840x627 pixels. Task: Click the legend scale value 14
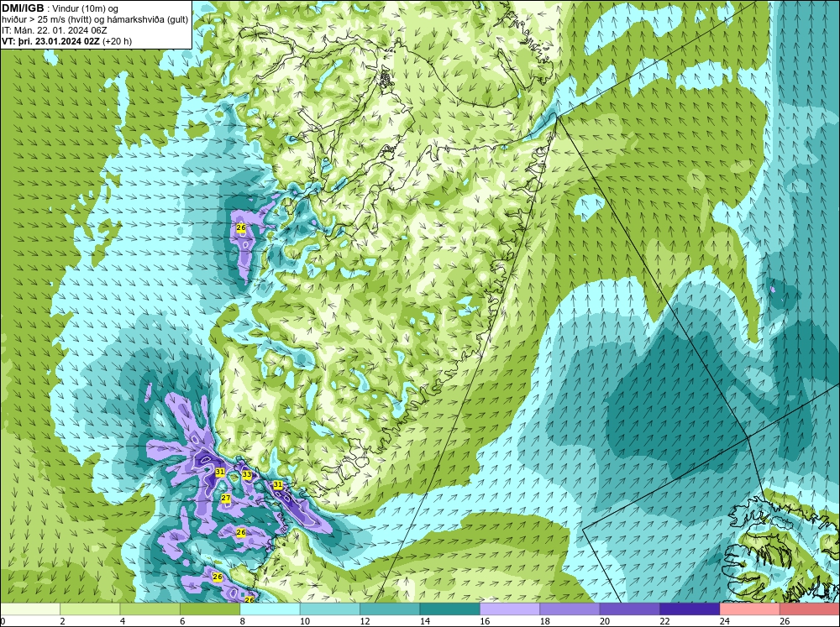[424, 621]
